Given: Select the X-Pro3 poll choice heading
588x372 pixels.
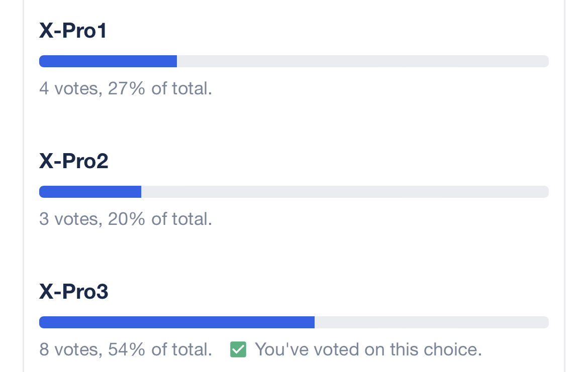Looking at the screenshot, I should point(74,292).
